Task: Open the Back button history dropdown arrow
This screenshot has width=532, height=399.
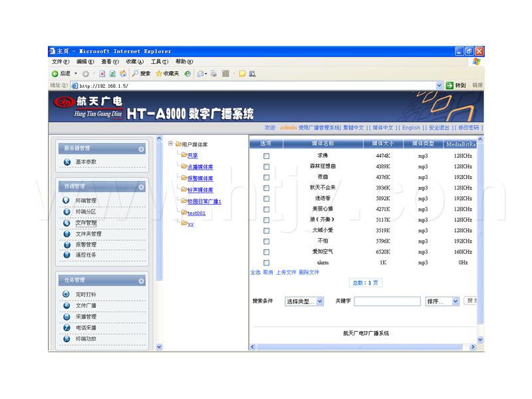Action: pyautogui.click(x=76, y=74)
